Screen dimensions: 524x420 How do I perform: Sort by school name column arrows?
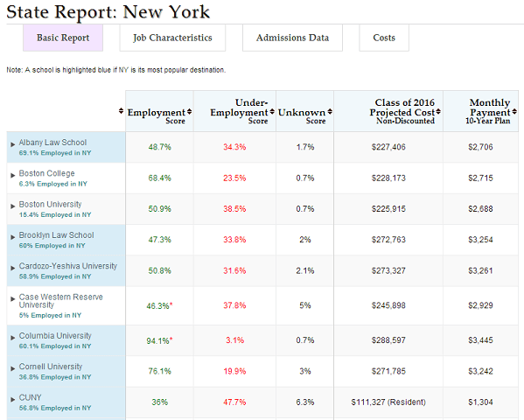[121, 111]
